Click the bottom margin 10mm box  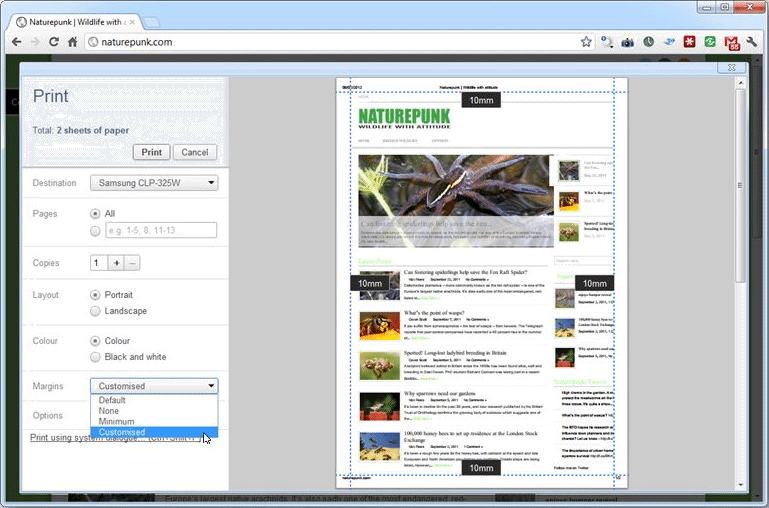(481, 468)
